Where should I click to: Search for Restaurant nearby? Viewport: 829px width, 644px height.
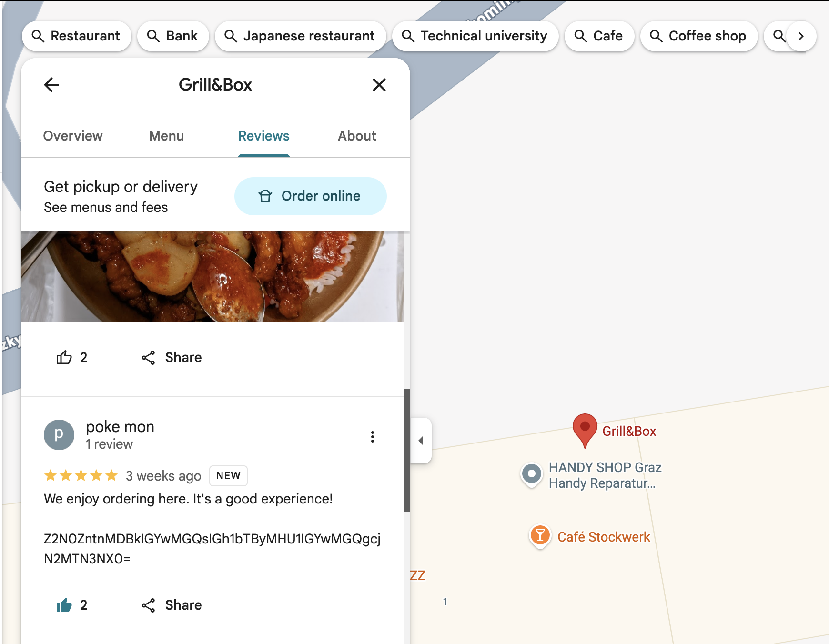pyautogui.click(x=76, y=36)
